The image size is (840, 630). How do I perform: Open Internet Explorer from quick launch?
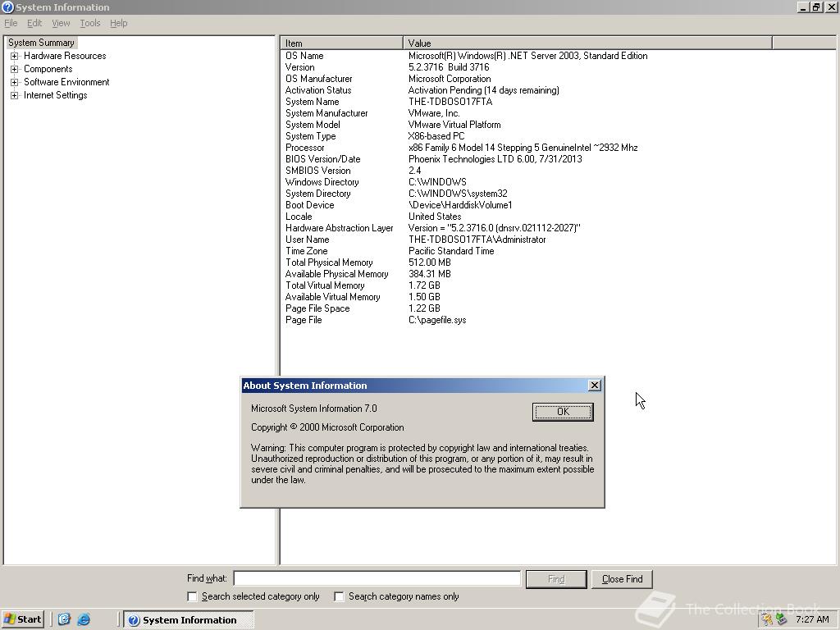coord(84,619)
